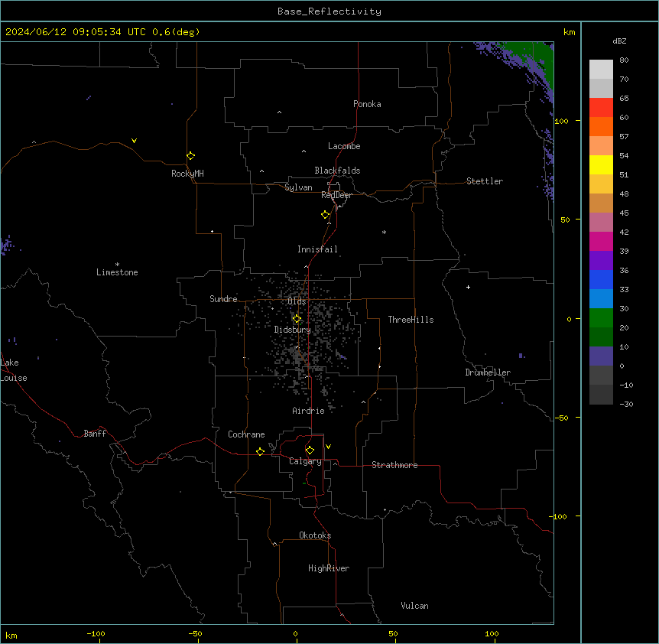Viewport: 659px width, 644px height.
Task: Click the RockyMH label
Action: [187, 174]
